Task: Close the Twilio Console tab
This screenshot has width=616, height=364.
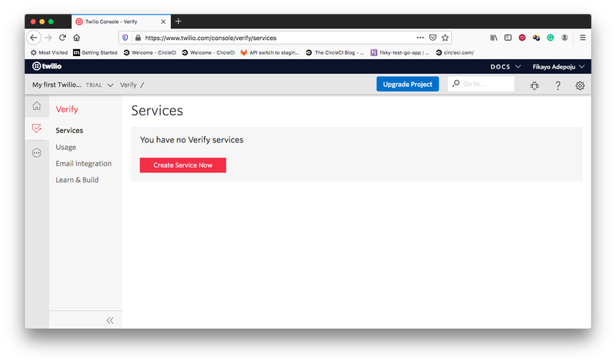Action: pyautogui.click(x=163, y=22)
